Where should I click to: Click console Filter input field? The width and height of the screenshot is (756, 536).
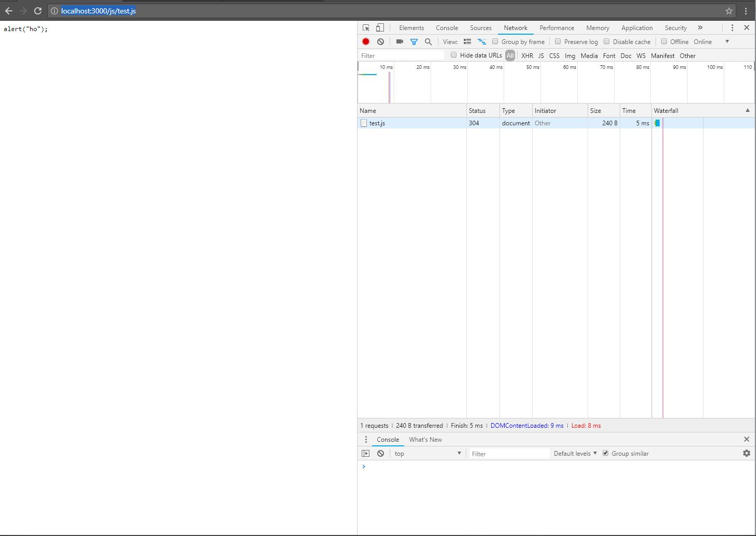coord(509,454)
